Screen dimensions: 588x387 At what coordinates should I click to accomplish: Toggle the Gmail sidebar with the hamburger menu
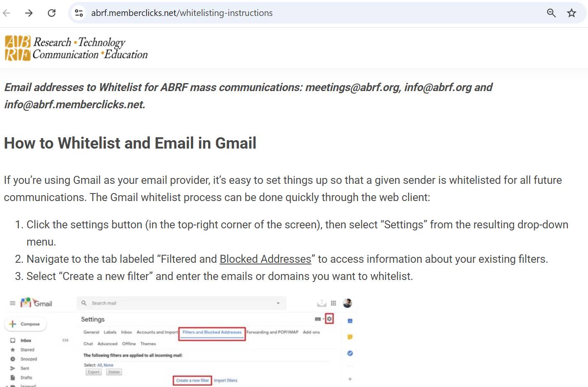pyautogui.click(x=12, y=303)
